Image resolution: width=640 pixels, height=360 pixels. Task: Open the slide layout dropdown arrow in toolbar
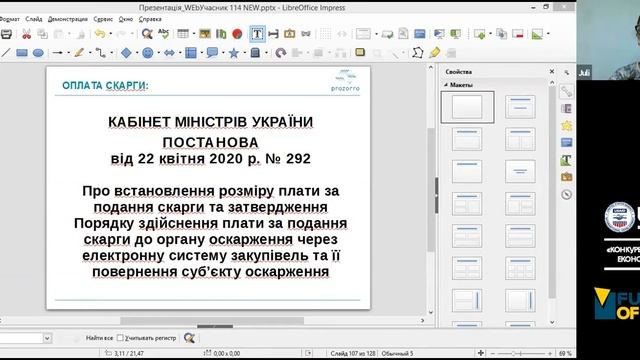(376, 34)
